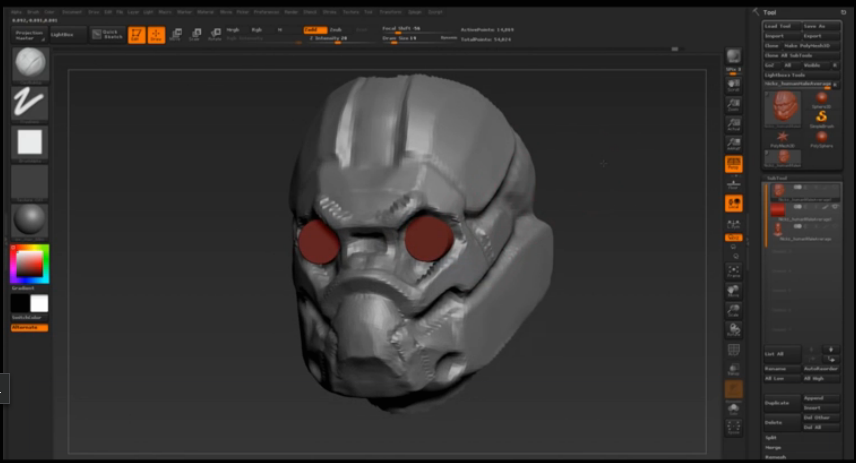Click the Import button
This screenshot has width=856, height=463.
[x=782, y=36]
